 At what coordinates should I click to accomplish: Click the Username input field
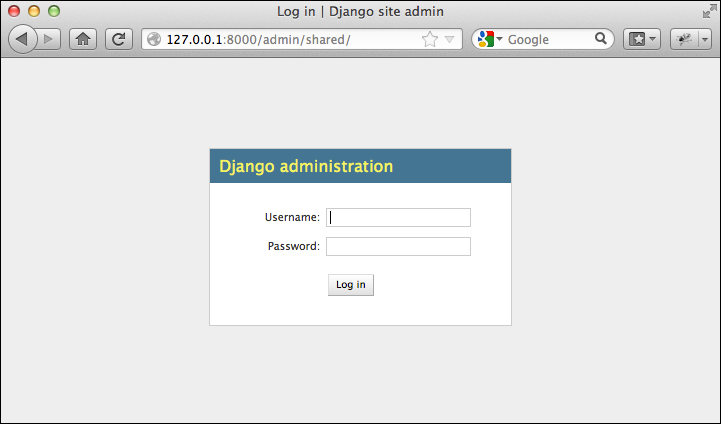coord(398,218)
